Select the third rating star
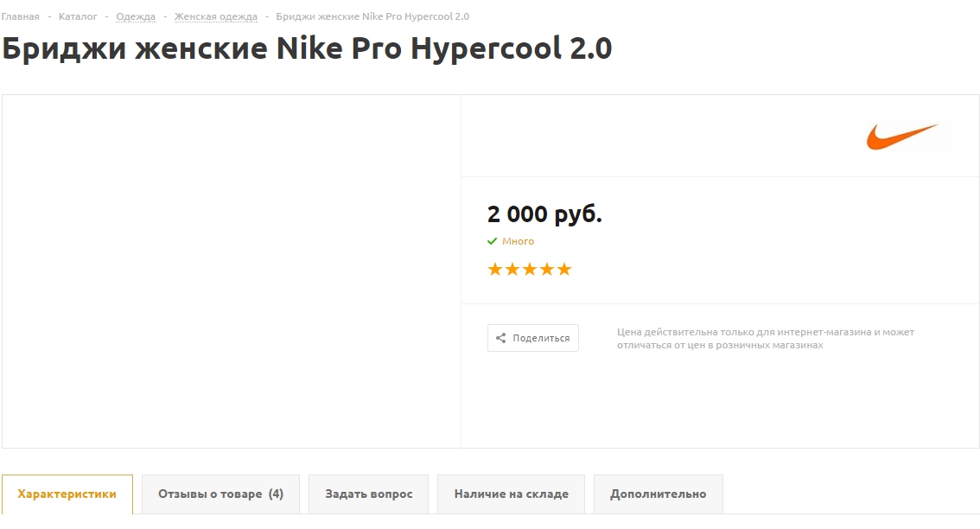This screenshot has width=980, height=529. pyautogui.click(x=530, y=270)
